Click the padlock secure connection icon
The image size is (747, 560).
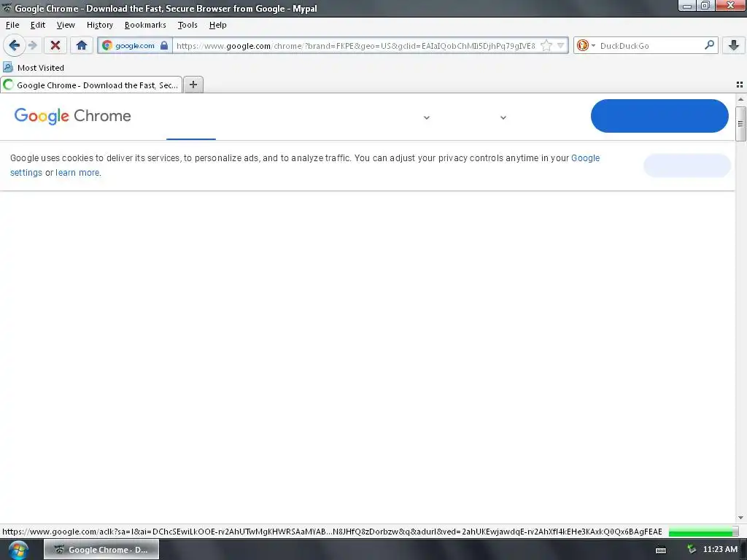click(164, 46)
